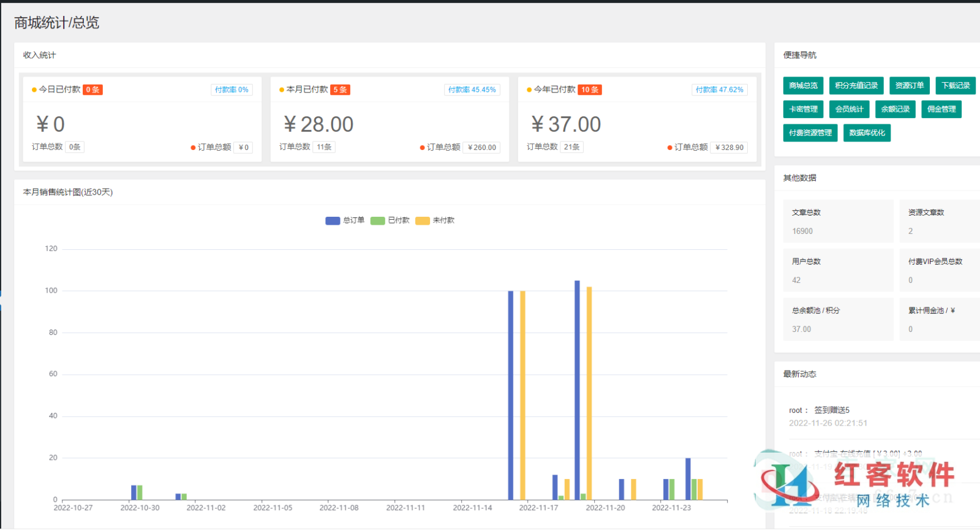Open 商城总览 quick navigation button
The height and width of the screenshot is (531, 980).
(803, 86)
